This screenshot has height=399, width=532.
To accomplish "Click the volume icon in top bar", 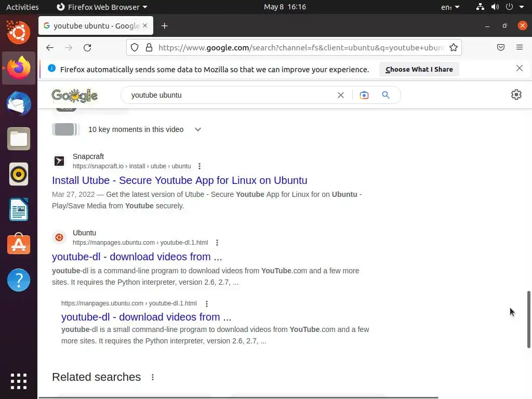I will [495, 7].
